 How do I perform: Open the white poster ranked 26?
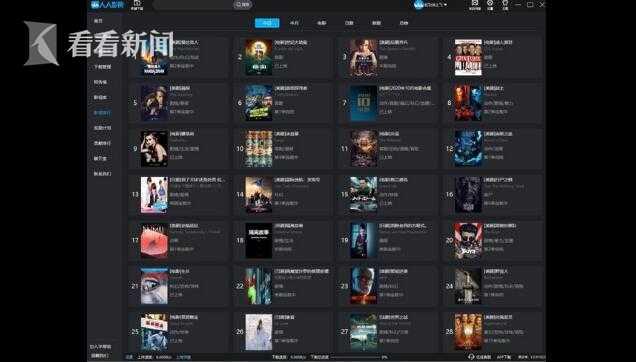[x=259, y=332]
